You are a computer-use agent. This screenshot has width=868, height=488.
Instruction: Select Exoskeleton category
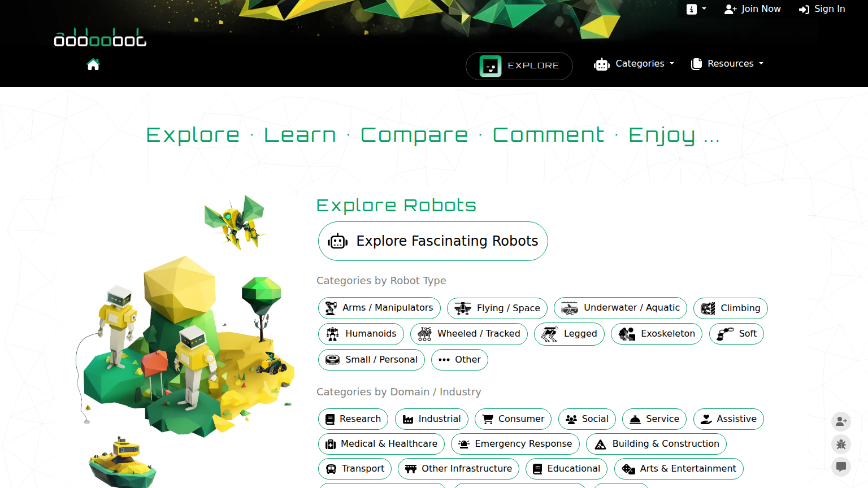pos(657,334)
